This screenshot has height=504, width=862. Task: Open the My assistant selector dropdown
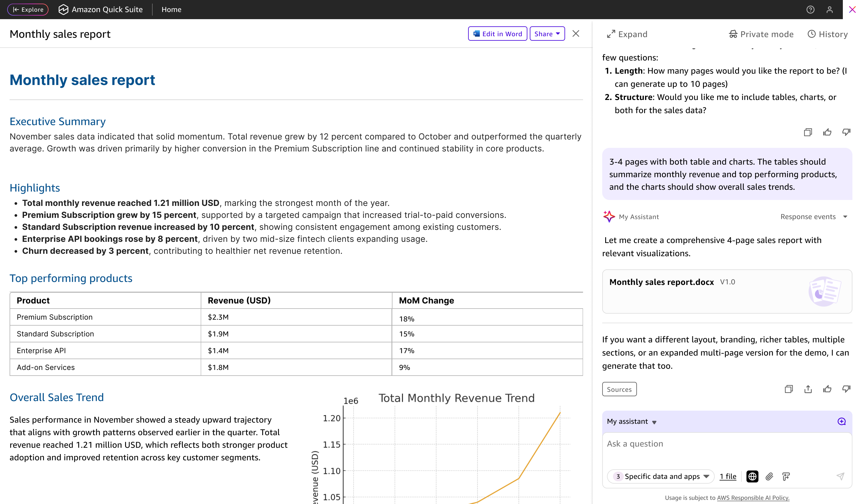coord(632,421)
